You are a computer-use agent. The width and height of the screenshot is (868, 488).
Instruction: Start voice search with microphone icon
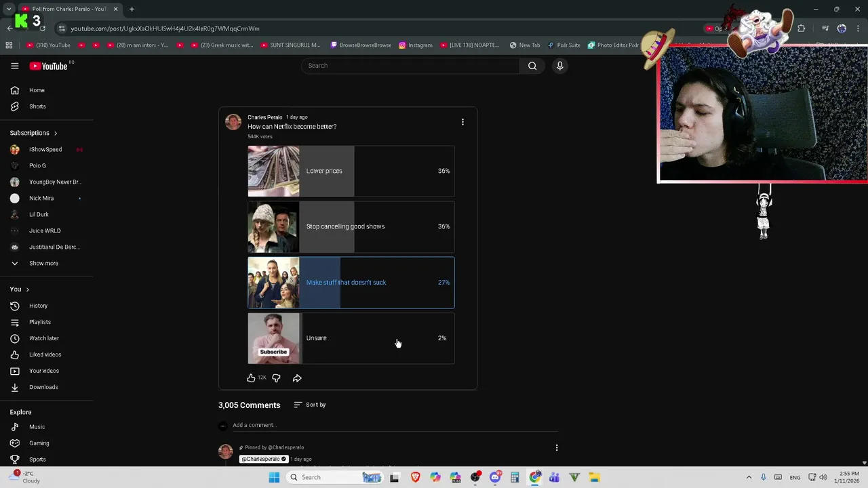(x=559, y=66)
